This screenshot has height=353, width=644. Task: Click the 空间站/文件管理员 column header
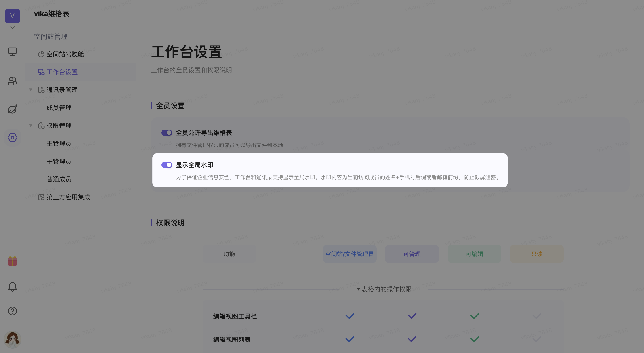pyautogui.click(x=349, y=254)
